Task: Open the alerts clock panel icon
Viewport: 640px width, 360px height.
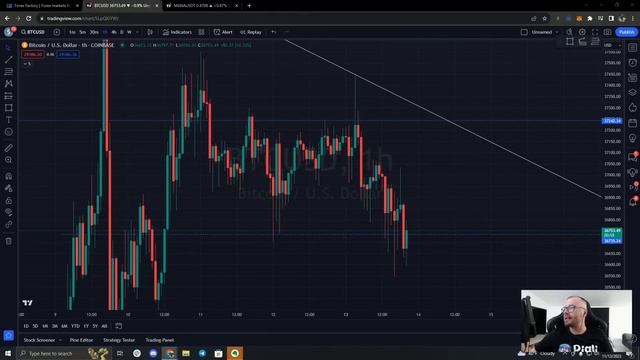Action: (632, 62)
